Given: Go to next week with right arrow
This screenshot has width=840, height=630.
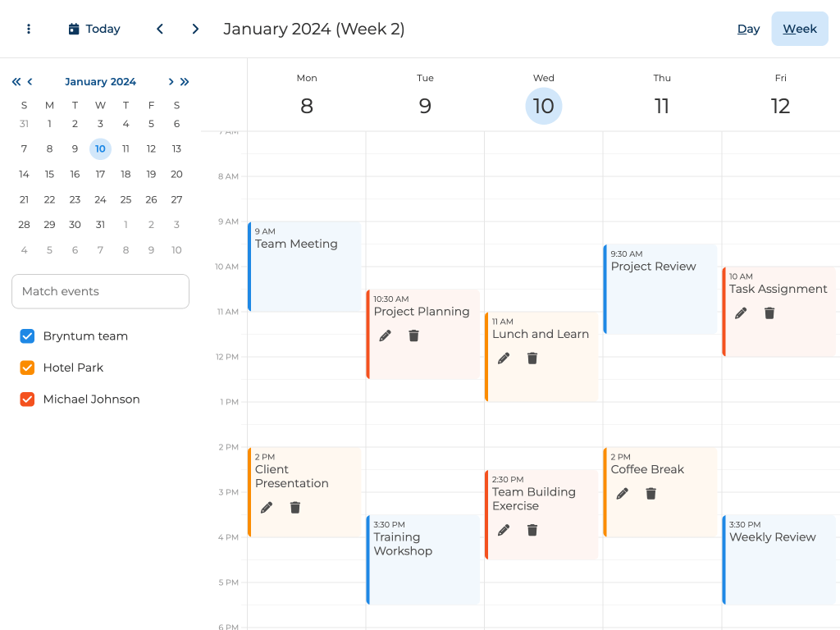Looking at the screenshot, I should [195, 29].
